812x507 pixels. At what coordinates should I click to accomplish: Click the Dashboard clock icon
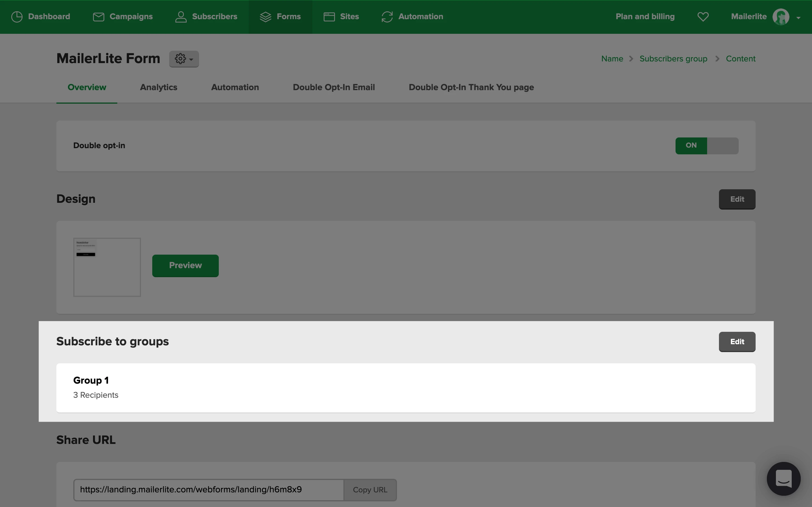click(x=17, y=17)
